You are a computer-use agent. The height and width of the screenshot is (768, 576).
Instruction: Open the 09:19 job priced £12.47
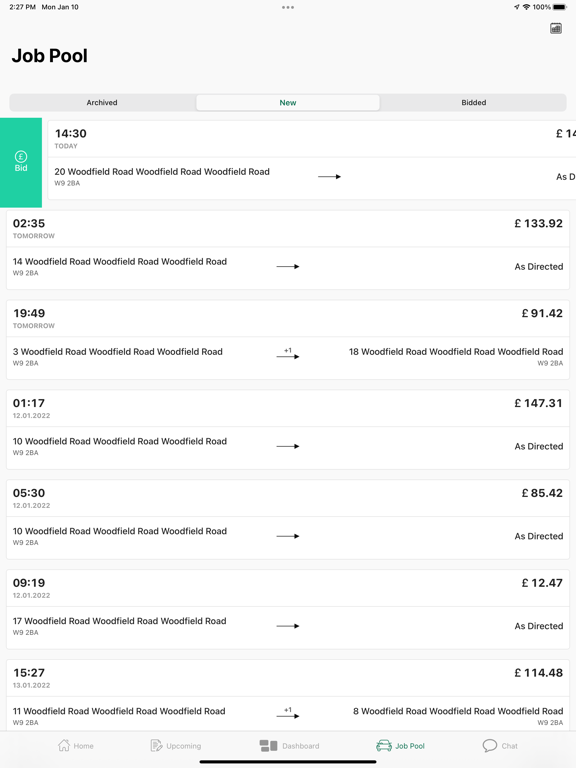[288, 609]
